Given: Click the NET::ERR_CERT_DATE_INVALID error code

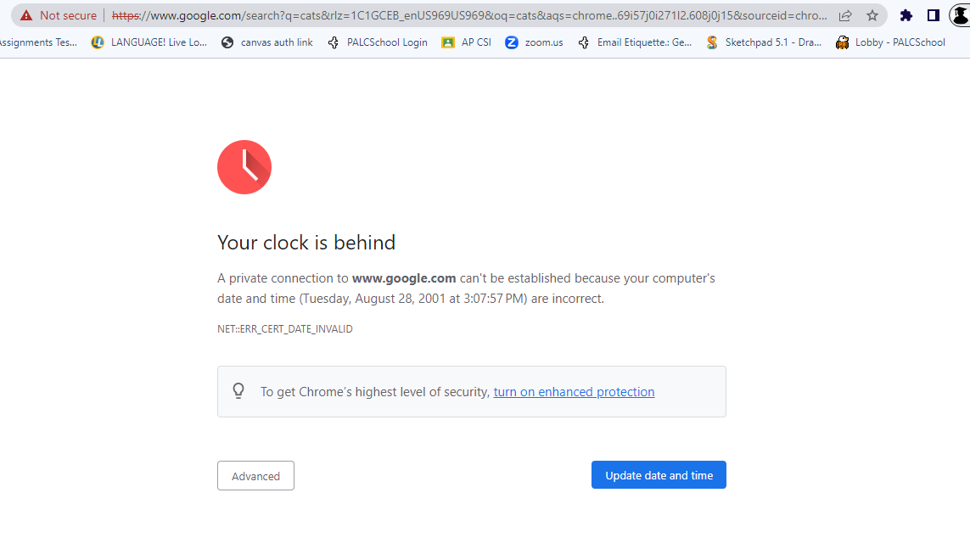Looking at the screenshot, I should (x=285, y=329).
